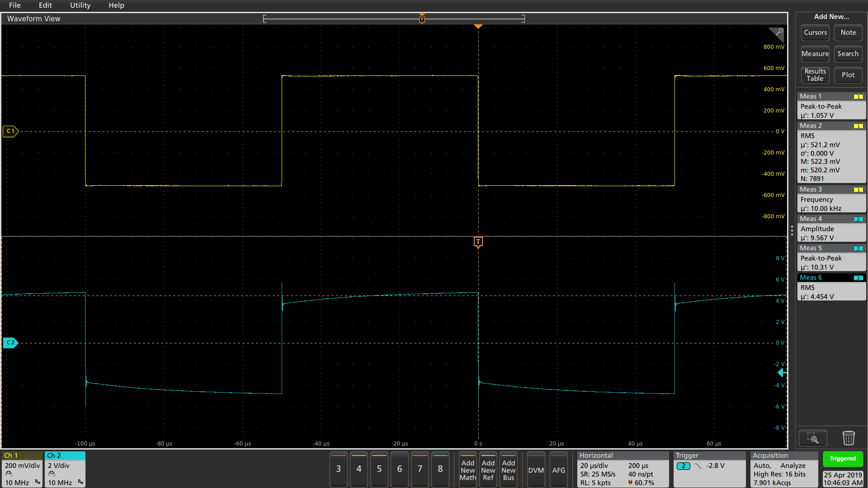The height and width of the screenshot is (488, 868).
Task: Click the Search button
Action: click(x=848, y=54)
